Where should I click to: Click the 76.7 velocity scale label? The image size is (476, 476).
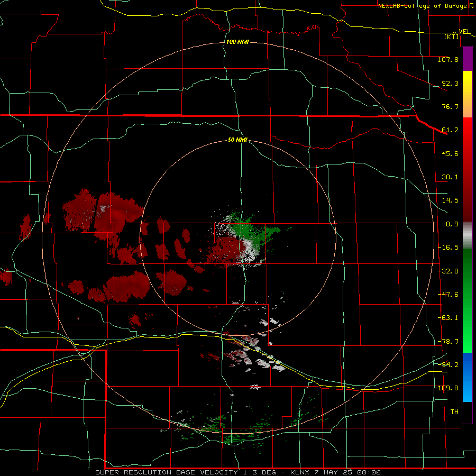pyautogui.click(x=450, y=106)
